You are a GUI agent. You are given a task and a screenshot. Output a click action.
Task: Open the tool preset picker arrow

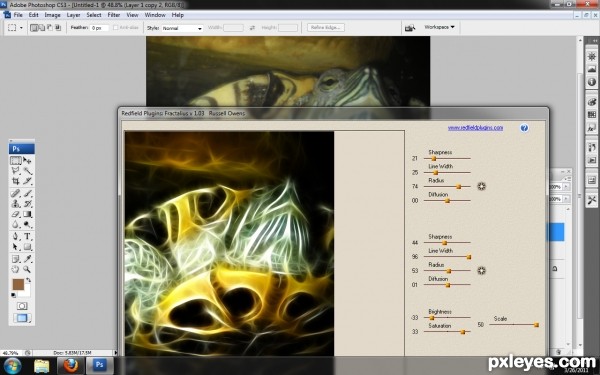(21, 28)
